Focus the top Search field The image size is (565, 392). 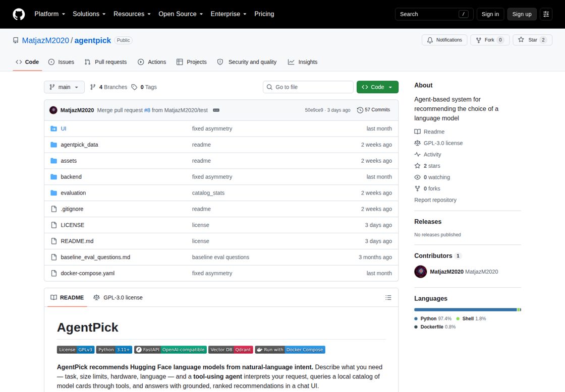[434, 14]
